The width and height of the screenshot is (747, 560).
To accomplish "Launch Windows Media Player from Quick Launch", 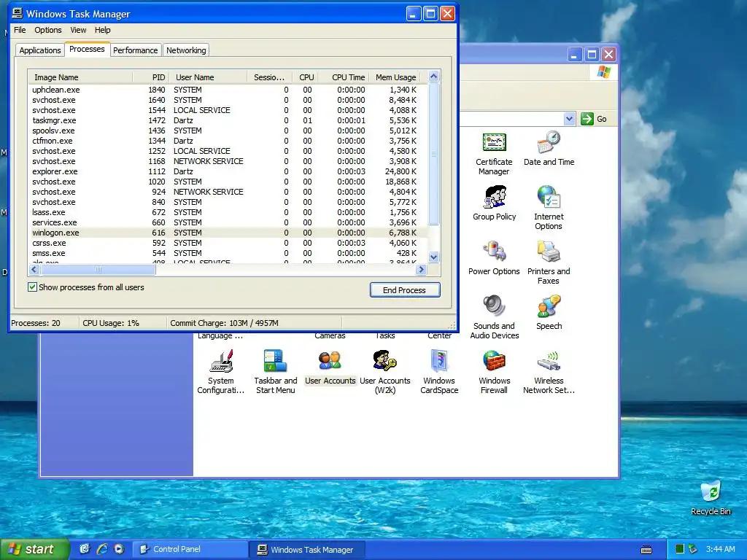I will click(119, 549).
